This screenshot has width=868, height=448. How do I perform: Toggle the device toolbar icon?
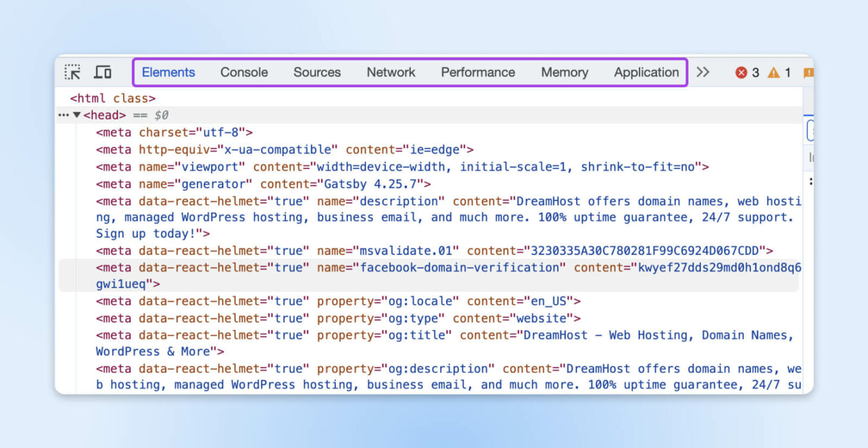click(103, 72)
